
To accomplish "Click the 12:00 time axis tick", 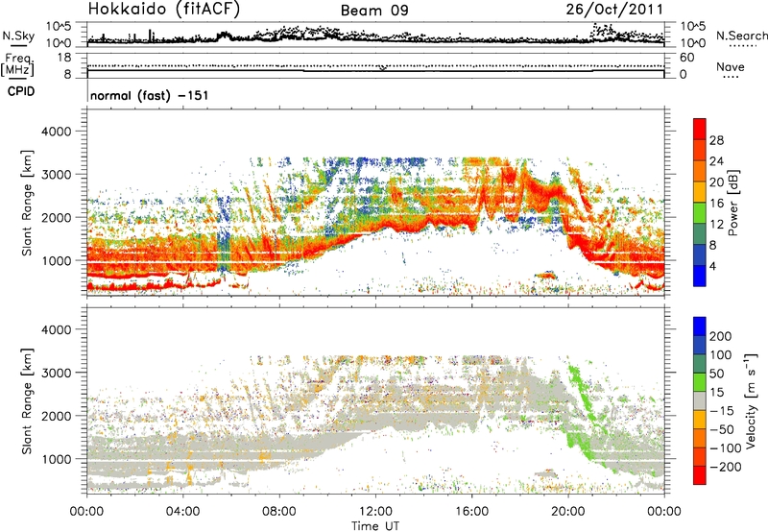I will click(375, 512).
